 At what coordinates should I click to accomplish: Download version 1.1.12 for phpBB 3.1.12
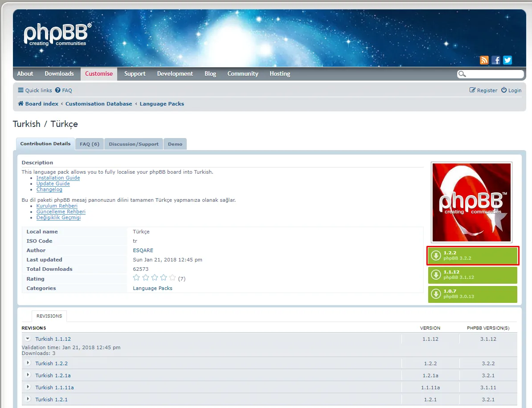point(473,275)
